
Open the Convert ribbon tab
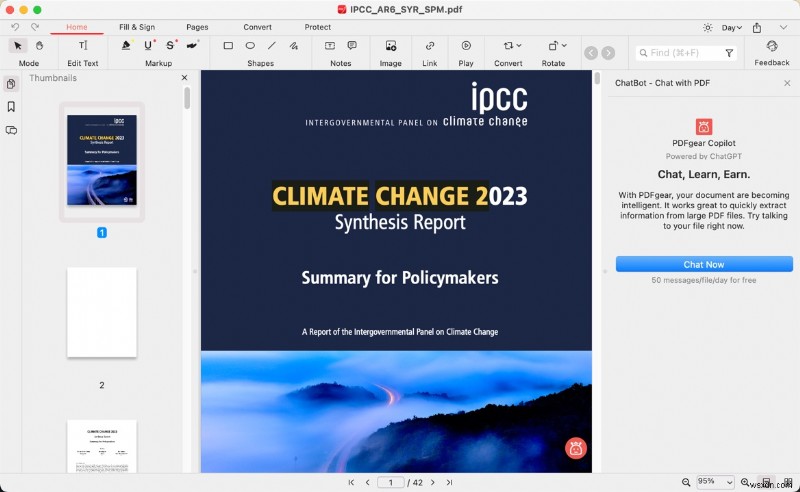pyautogui.click(x=257, y=27)
